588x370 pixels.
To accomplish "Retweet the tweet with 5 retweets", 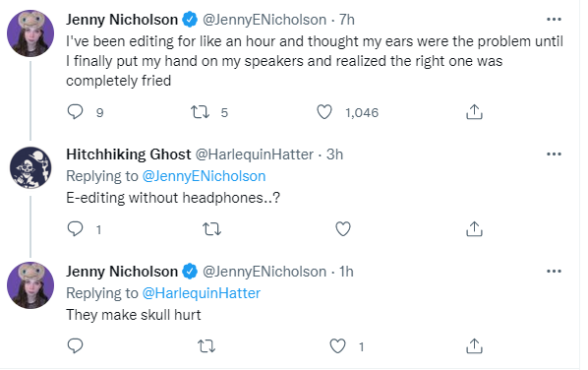I will (x=201, y=112).
